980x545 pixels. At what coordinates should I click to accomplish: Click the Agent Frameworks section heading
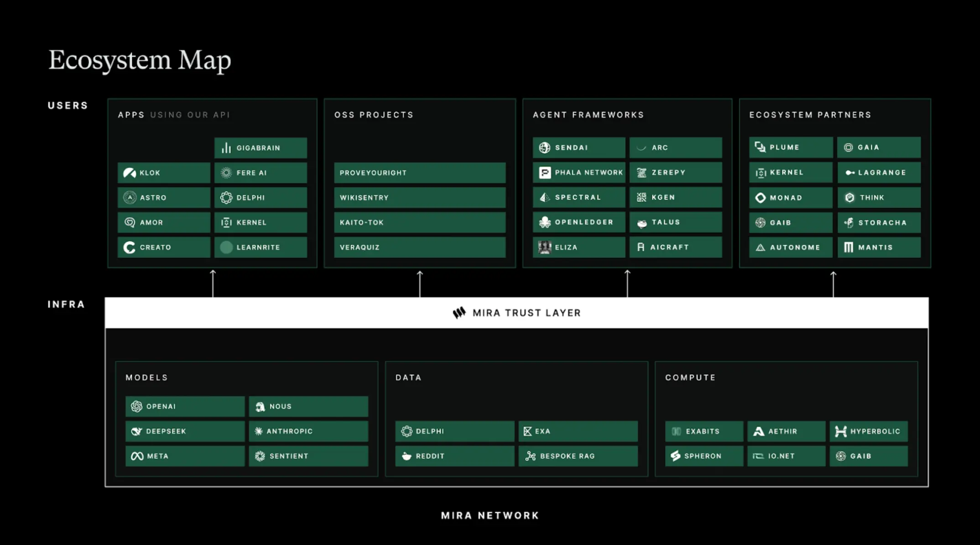pos(588,115)
